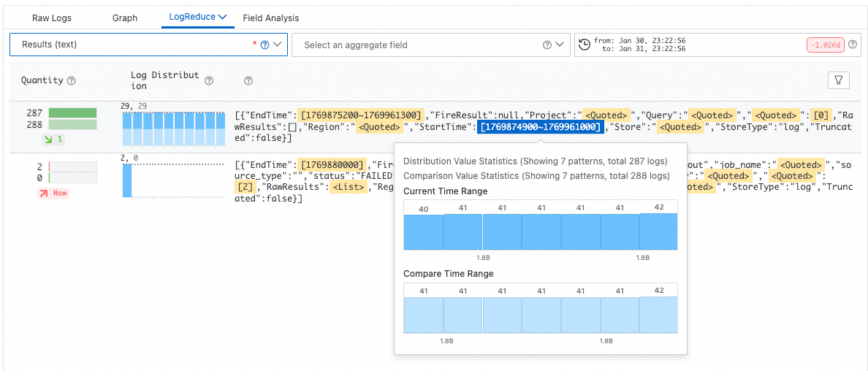
Task: Click help icon next to Quantity header
Action: pyautogui.click(x=72, y=81)
